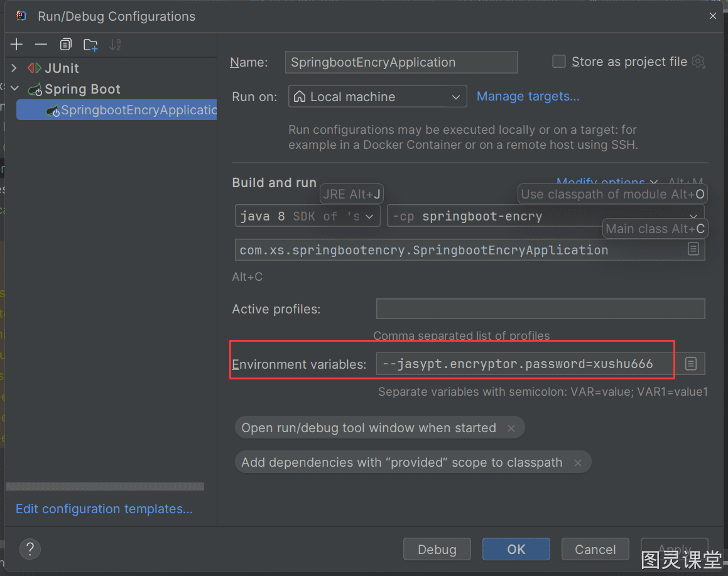Open the java 8 SDK dropdown
This screenshot has width=728, height=576.
coord(307,216)
